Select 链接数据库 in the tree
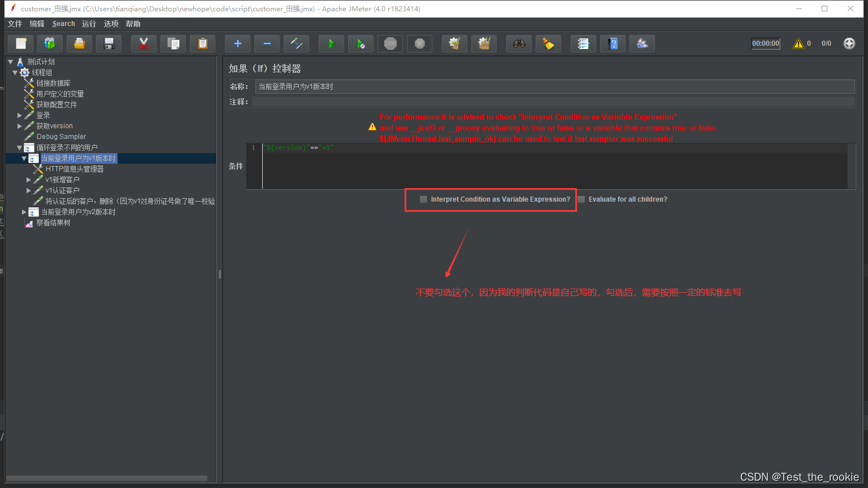Screen dimensions: 868x488 [x=53, y=83]
